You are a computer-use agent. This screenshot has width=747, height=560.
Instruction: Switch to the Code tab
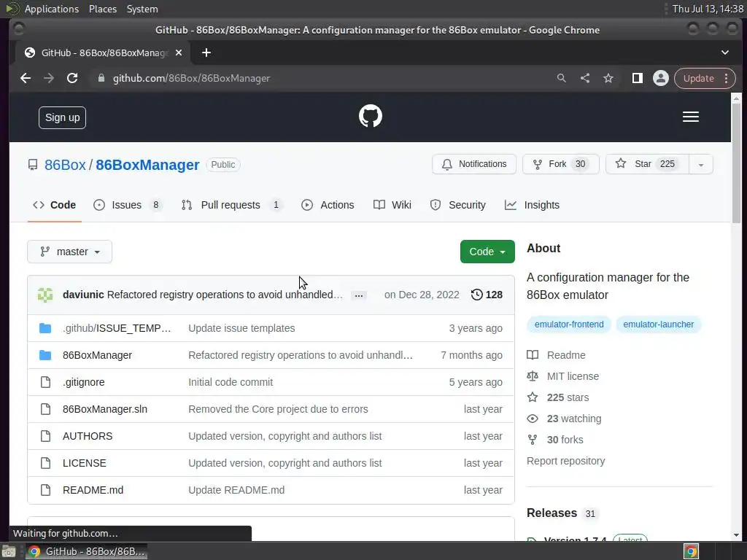(x=54, y=205)
